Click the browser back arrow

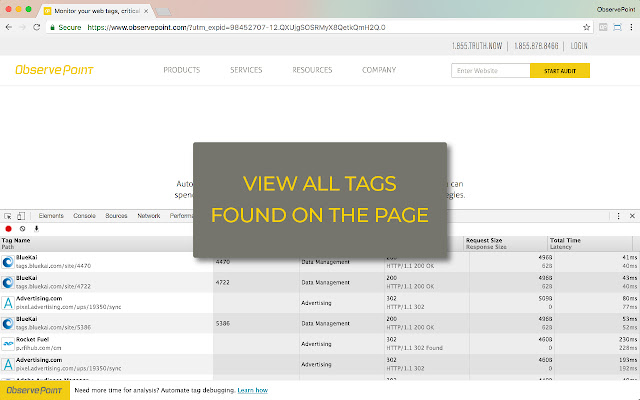click(9, 27)
